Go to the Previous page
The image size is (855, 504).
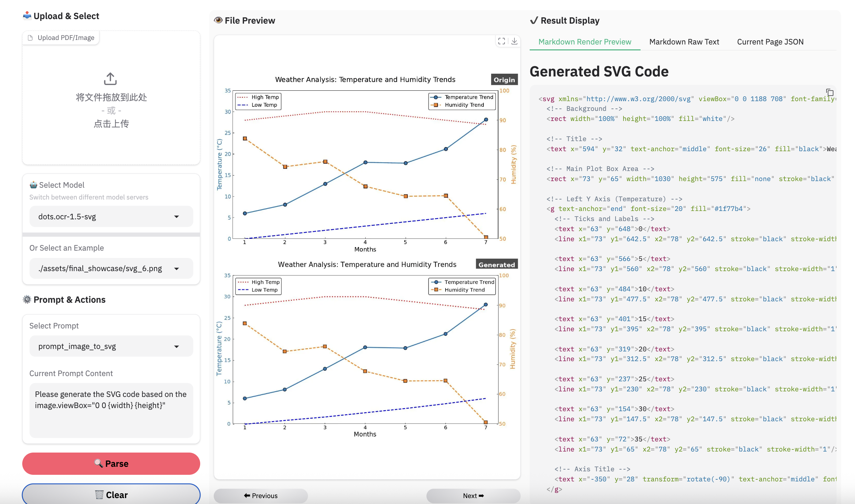point(261,496)
